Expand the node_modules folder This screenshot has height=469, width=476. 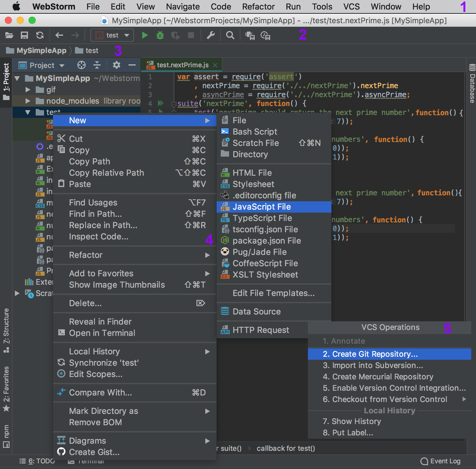point(28,101)
